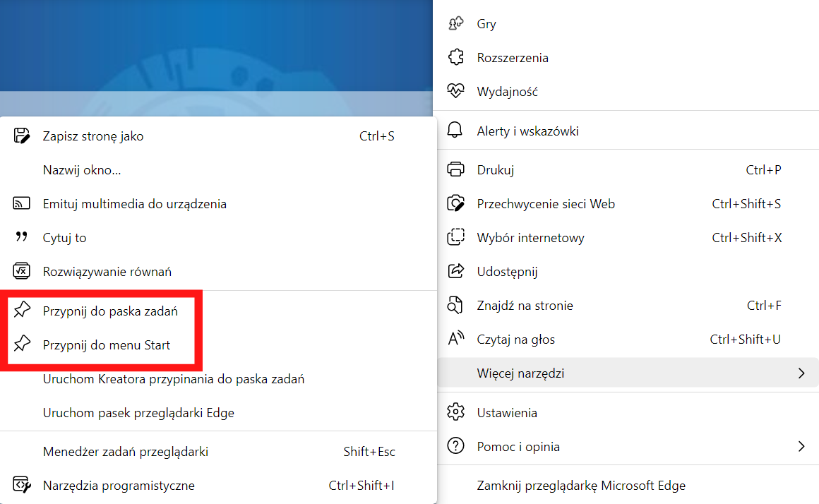
Task: Click the Rozszerzenia puzzle piece icon
Action: tap(455, 57)
